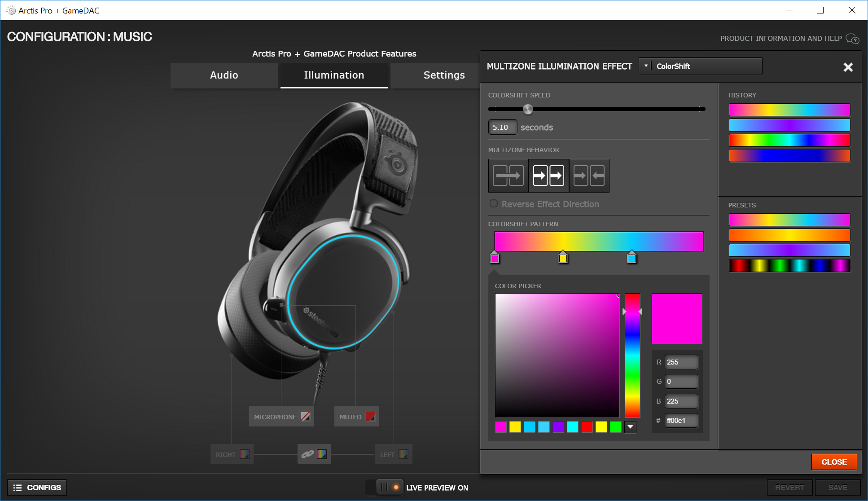Screen dimensions: 868x501
Task: Drag the ColorShift speed slider
Action: coord(528,109)
